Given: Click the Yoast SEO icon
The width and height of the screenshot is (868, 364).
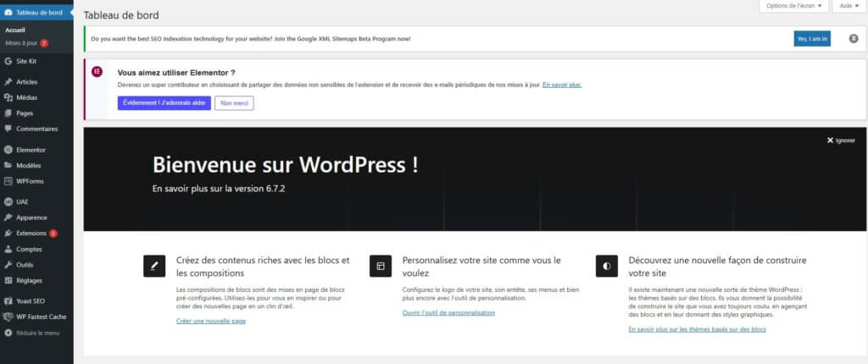Looking at the screenshot, I should [x=8, y=301].
